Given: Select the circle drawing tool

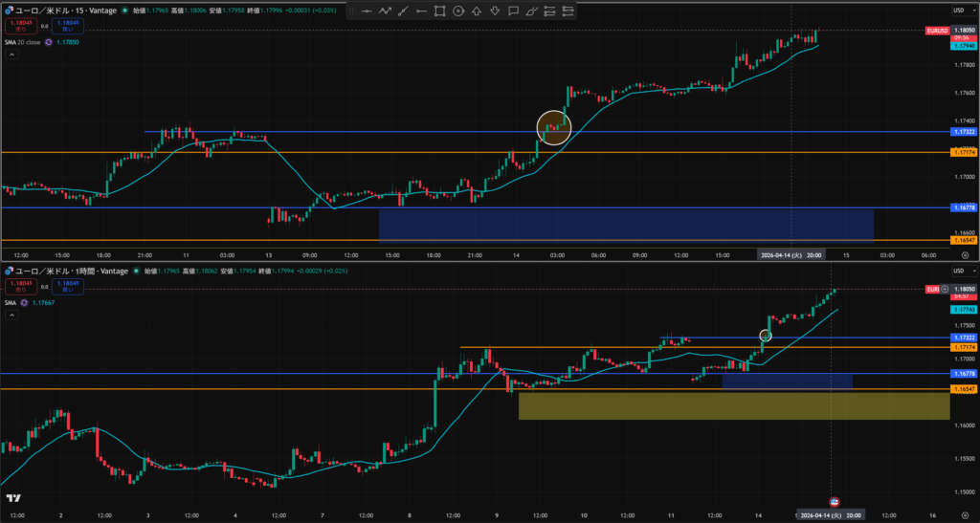Looking at the screenshot, I should point(458,11).
